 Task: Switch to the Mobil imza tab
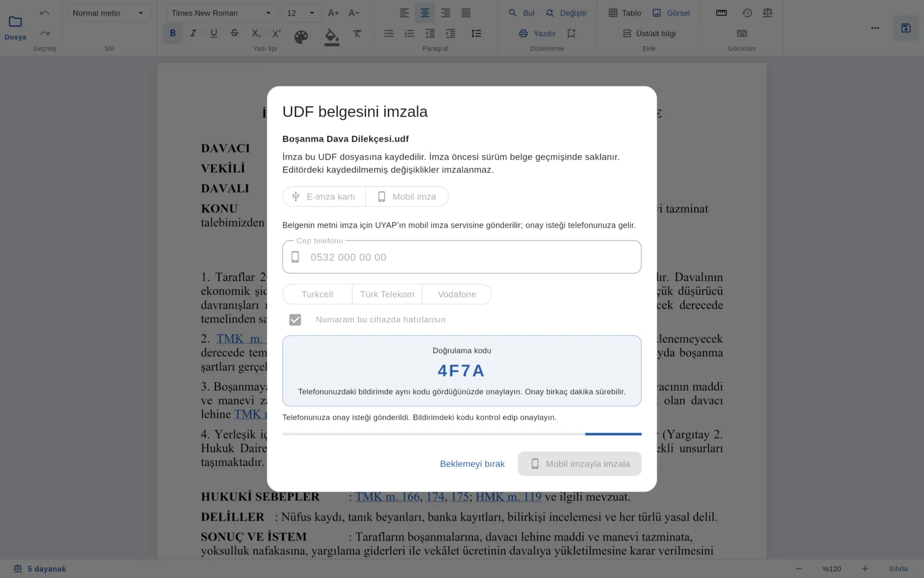407,197
